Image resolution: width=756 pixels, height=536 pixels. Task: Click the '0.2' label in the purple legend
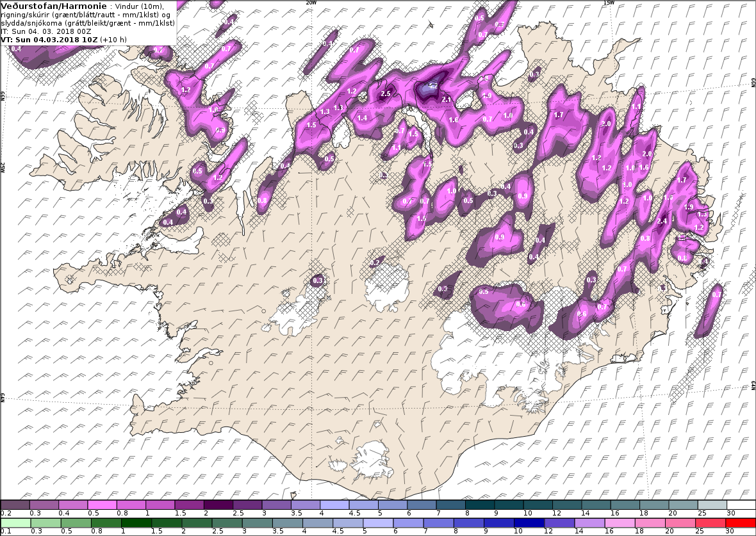tap(6, 514)
